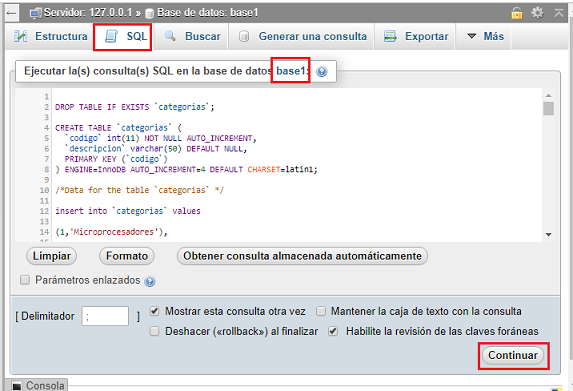573x391 pixels.
Task: Click the insert into `categorias` values line
Action: tap(128, 211)
